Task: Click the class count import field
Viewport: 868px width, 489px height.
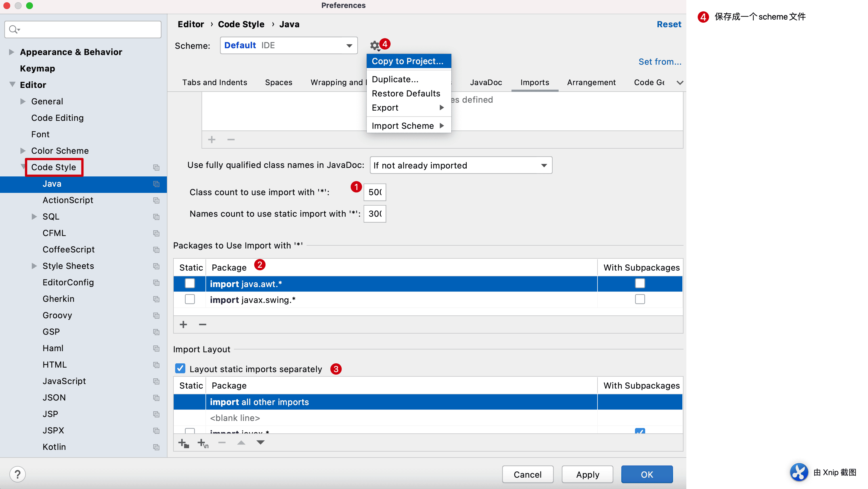Action: (375, 192)
